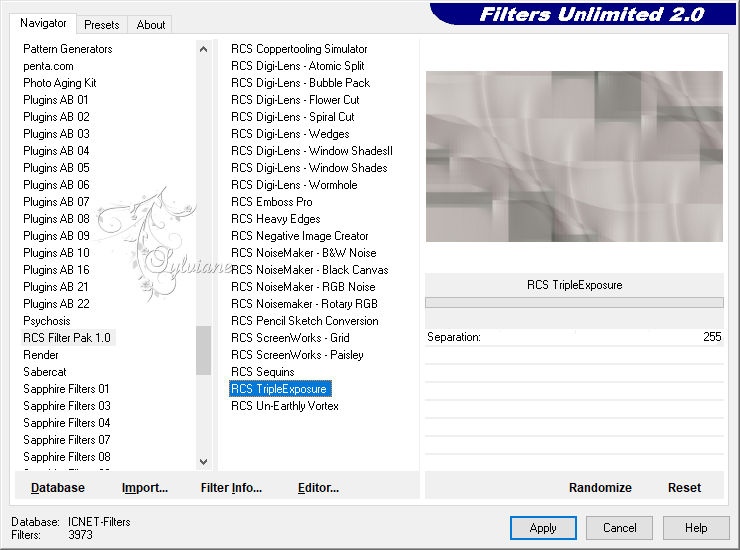
Task: Choose RCS Emboss Pro filter
Action: (x=272, y=202)
